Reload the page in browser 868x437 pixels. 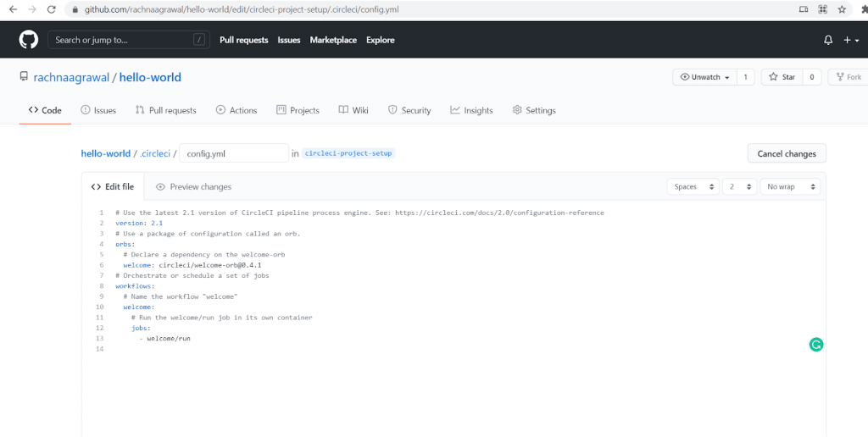point(52,9)
